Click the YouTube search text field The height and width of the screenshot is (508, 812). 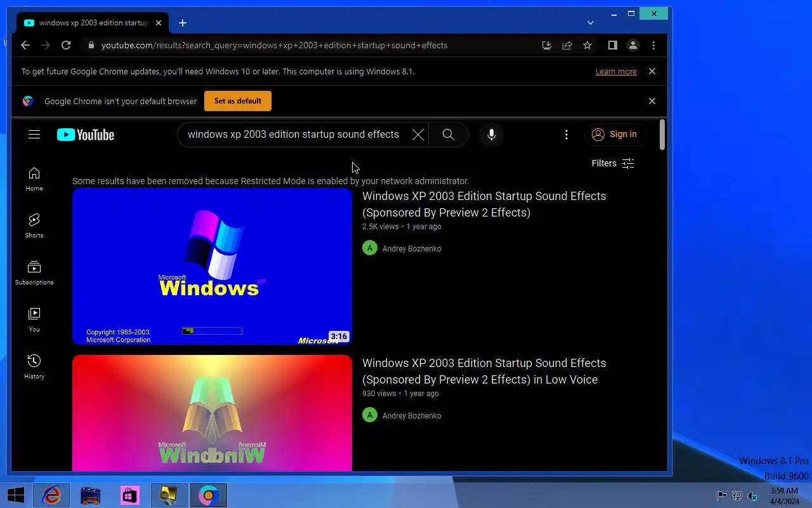click(x=293, y=135)
